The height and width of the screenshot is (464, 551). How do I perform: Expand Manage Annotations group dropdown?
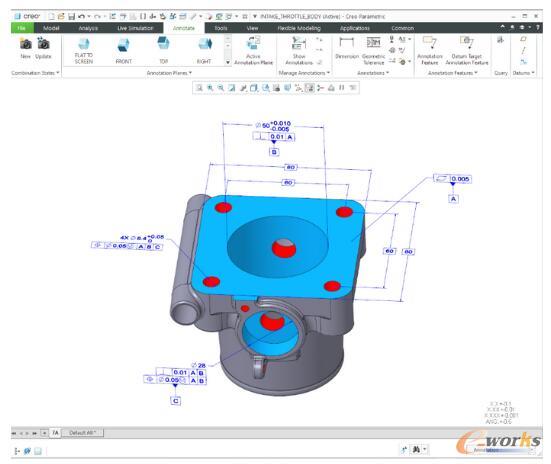pyautogui.click(x=304, y=73)
